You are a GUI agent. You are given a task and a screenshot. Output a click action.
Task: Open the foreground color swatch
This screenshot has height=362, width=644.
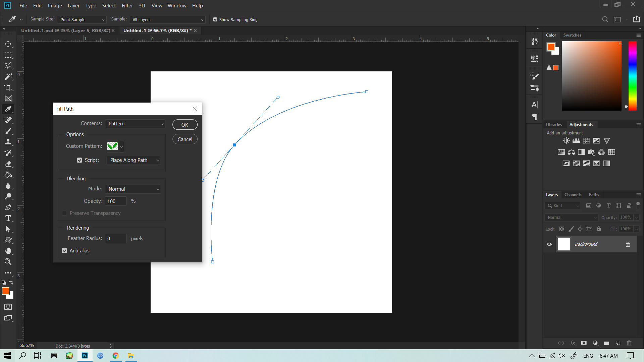[x=6, y=291]
